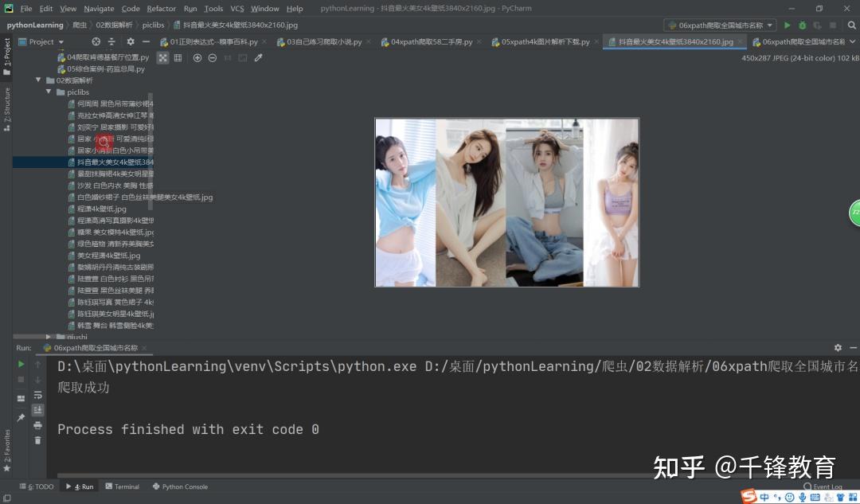Pin the Run tool window with the pin icon
The image size is (860, 504).
tap(21, 416)
